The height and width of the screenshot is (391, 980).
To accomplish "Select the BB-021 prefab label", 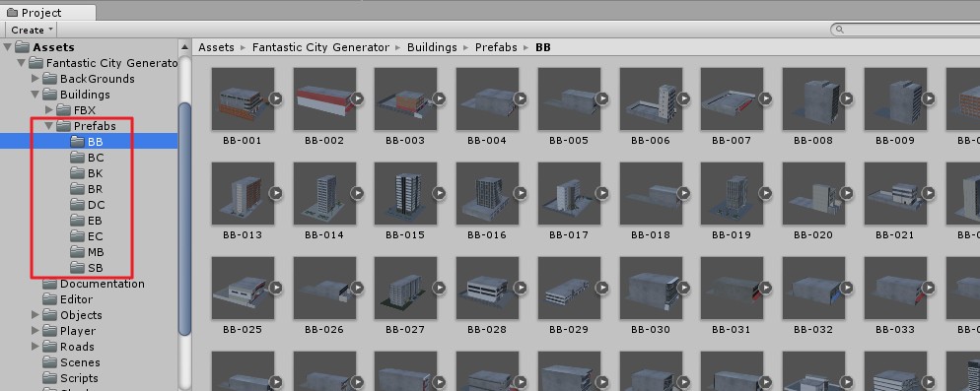I will tap(895, 235).
